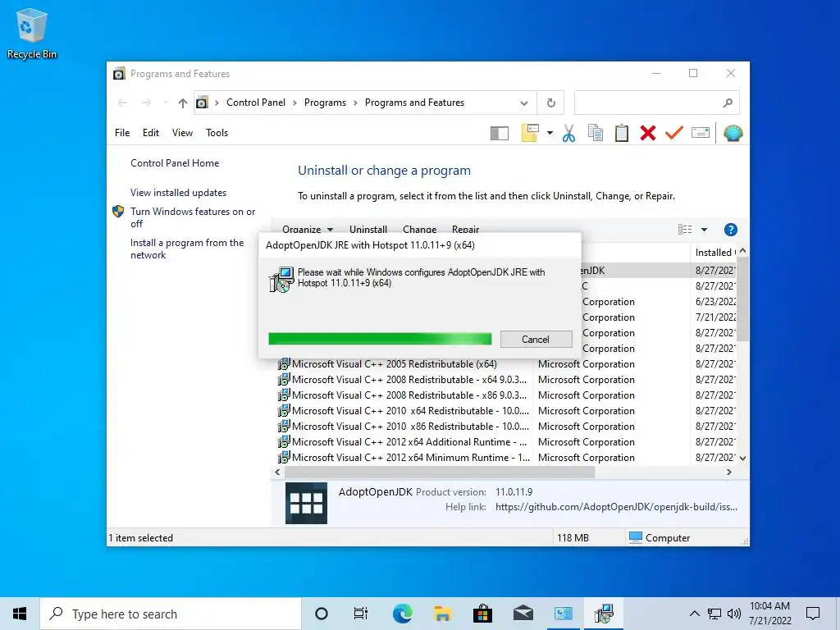
Task: Click the orange checkmark Properties icon
Action: (x=674, y=132)
